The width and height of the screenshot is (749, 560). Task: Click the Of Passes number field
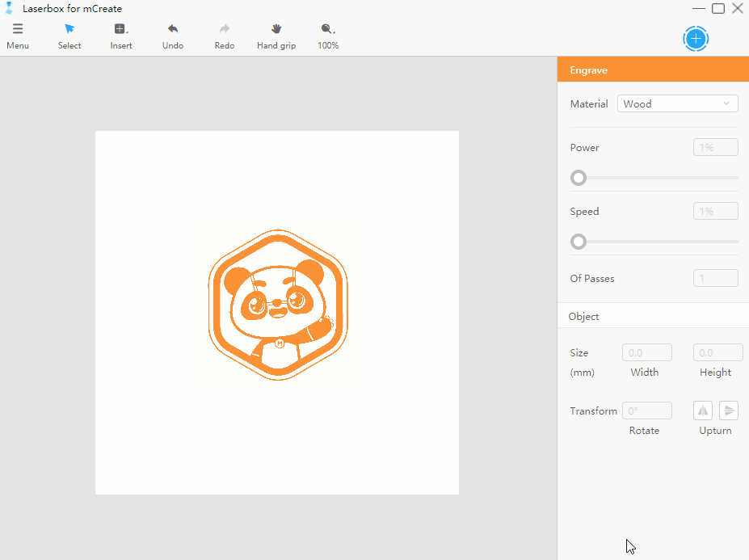pos(716,278)
